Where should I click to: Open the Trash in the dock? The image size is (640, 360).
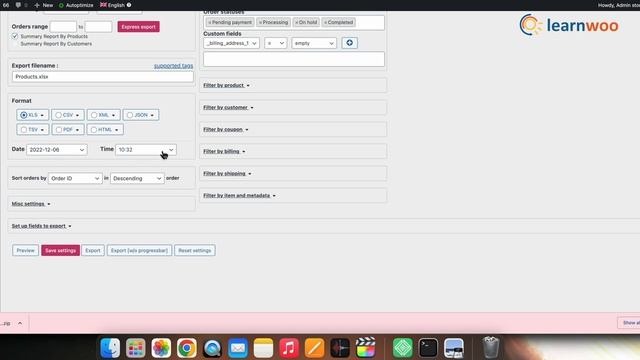click(491, 348)
